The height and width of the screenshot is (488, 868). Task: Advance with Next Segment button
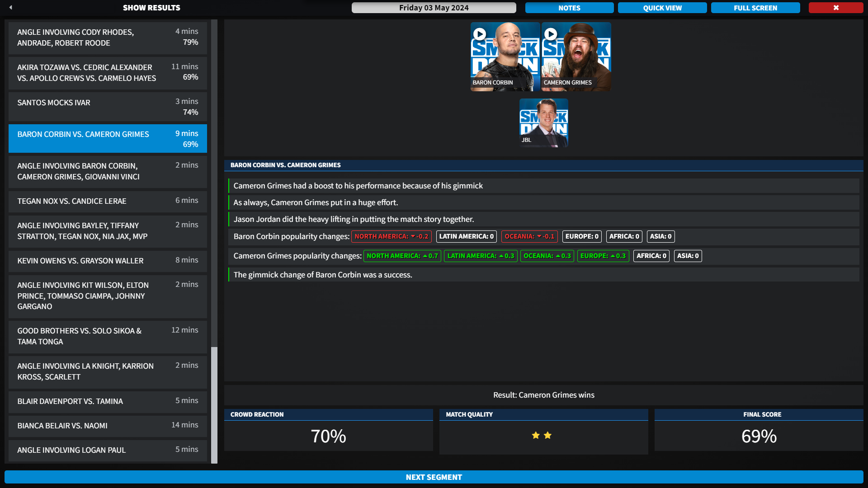click(x=434, y=477)
